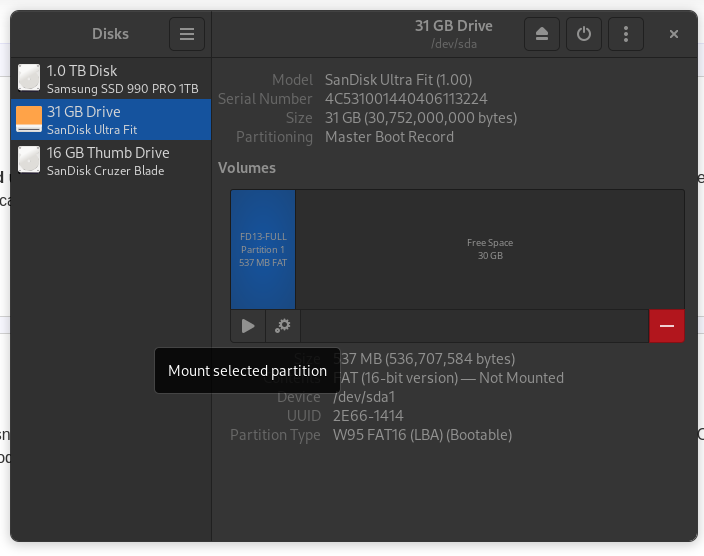Click the 31 GB Drive title in header
Viewport: 704px width, 556px height.
(453, 26)
